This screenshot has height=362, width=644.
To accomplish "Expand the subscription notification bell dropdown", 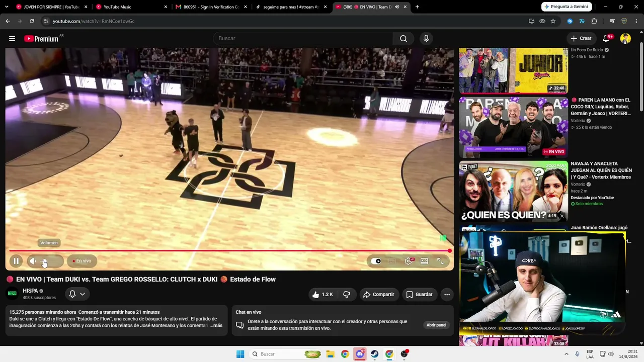I will point(77,294).
